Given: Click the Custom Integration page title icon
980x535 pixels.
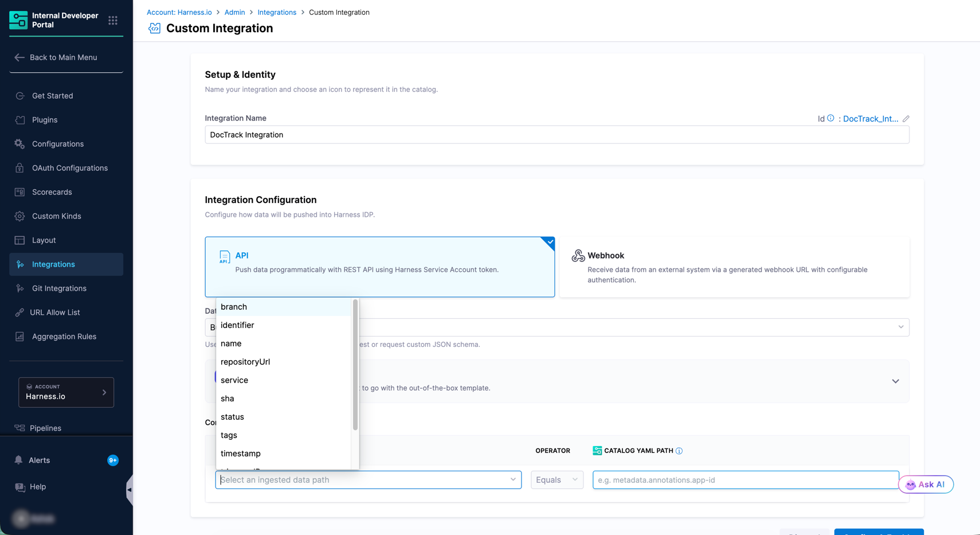Looking at the screenshot, I should click(154, 28).
